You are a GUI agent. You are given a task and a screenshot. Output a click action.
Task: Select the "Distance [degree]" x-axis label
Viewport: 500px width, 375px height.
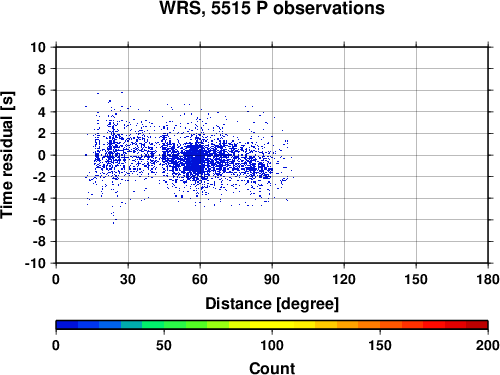click(x=272, y=304)
